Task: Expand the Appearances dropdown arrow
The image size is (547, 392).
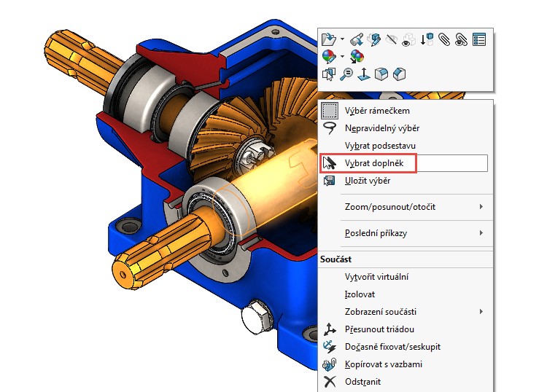Action: pos(342,56)
